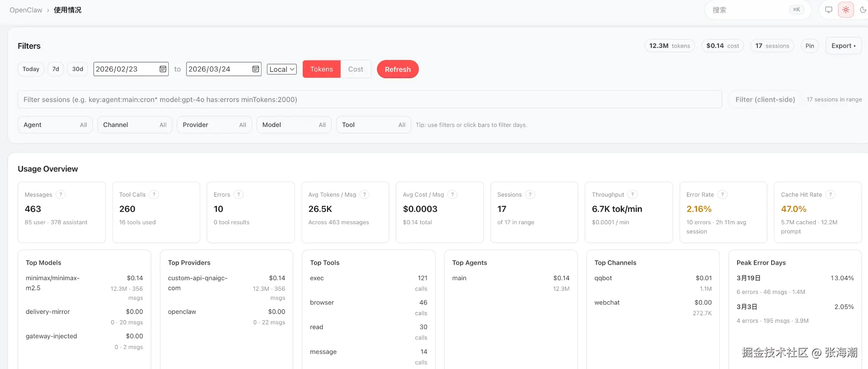Click the Pin button
Screen dimensions: 868x369
point(810,46)
